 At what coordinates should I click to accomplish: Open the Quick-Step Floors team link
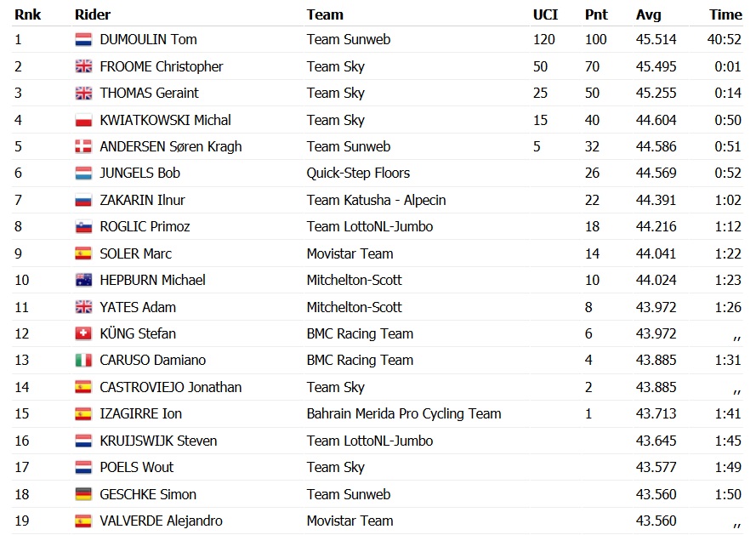[x=358, y=173]
